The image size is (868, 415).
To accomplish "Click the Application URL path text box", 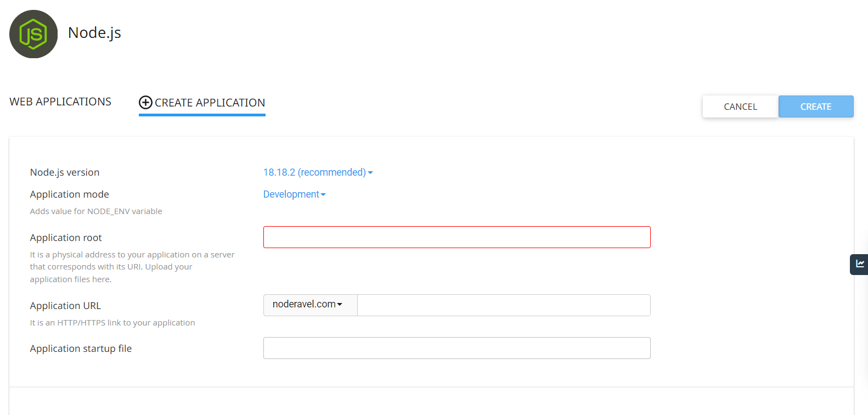I will coord(503,305).
